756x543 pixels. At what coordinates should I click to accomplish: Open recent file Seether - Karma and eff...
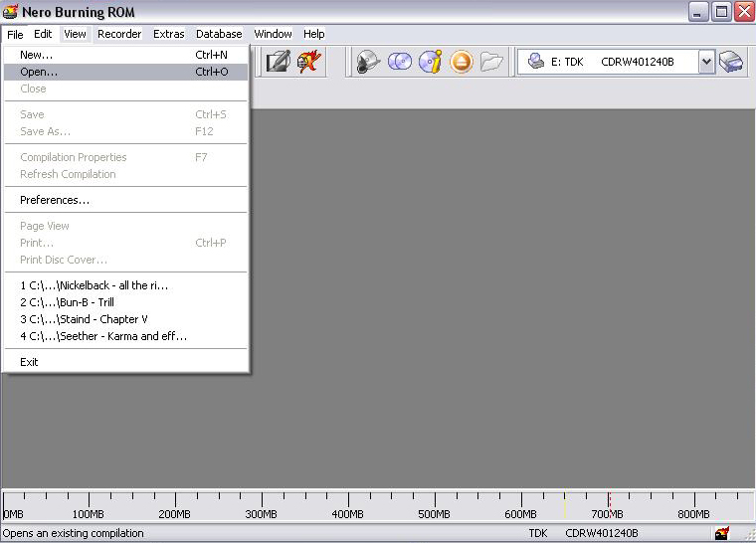[126, 336]
